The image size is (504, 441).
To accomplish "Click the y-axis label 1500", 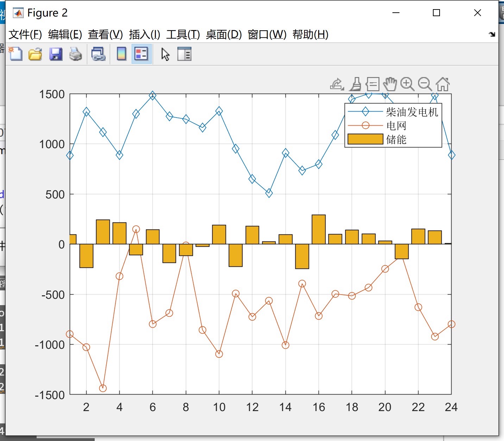I will point(52,94).
